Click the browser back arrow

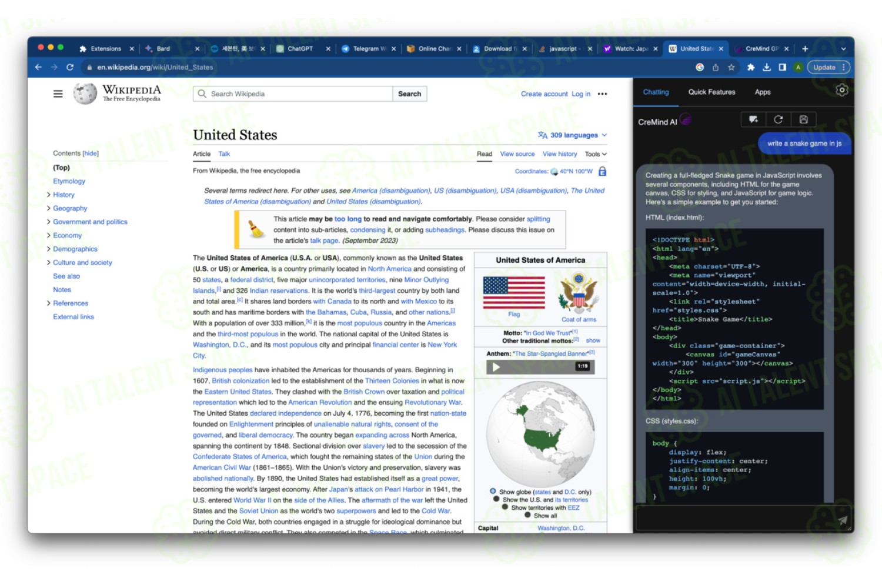coord(38,67)
